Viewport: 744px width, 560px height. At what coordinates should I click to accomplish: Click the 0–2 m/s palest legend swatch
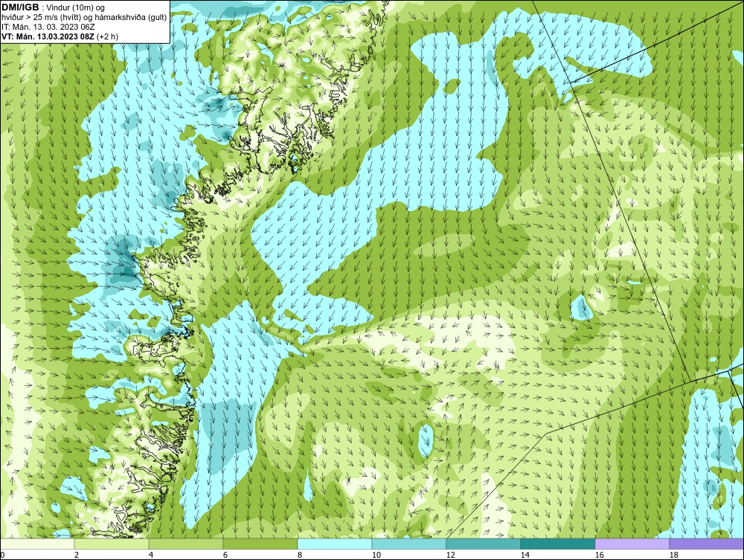pyautogui.click(x=37, y=544)
